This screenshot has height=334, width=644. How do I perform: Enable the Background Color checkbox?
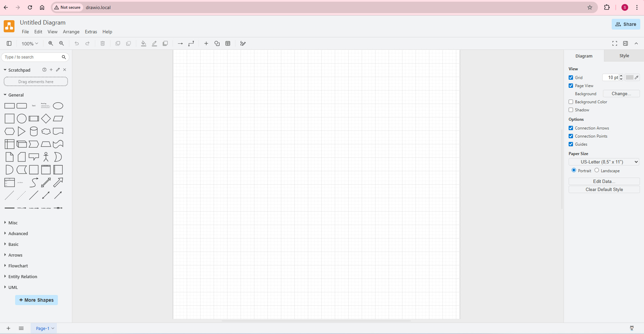571,102
